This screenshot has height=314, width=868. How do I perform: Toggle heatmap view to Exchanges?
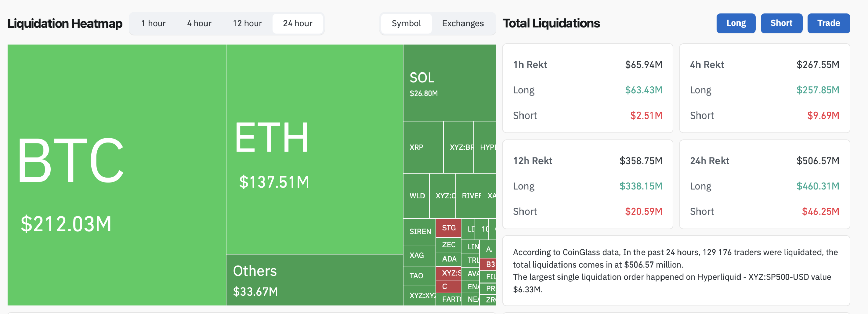click(462, 23)
